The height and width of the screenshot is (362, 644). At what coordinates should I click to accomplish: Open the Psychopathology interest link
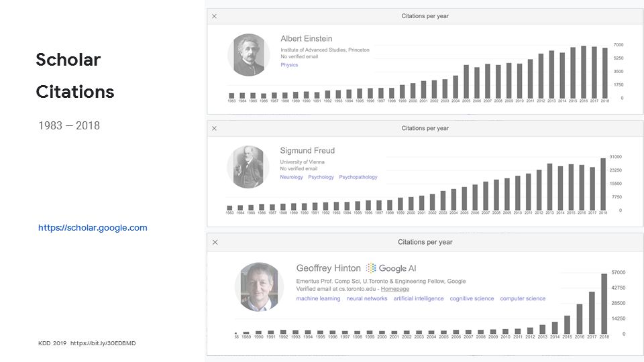coord(358,178)
